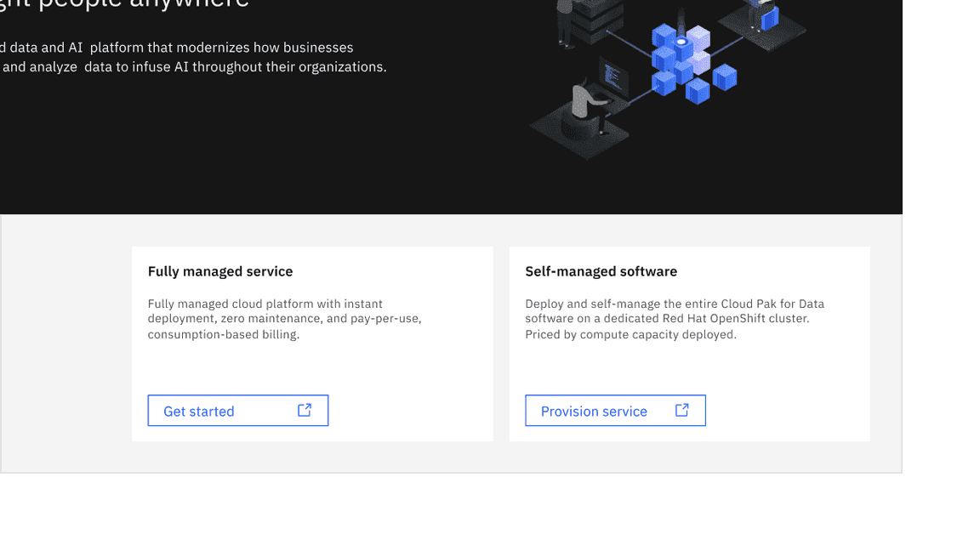Click the computer monitor in the illustration
980x551 pixels.
(x=612, y=77)
